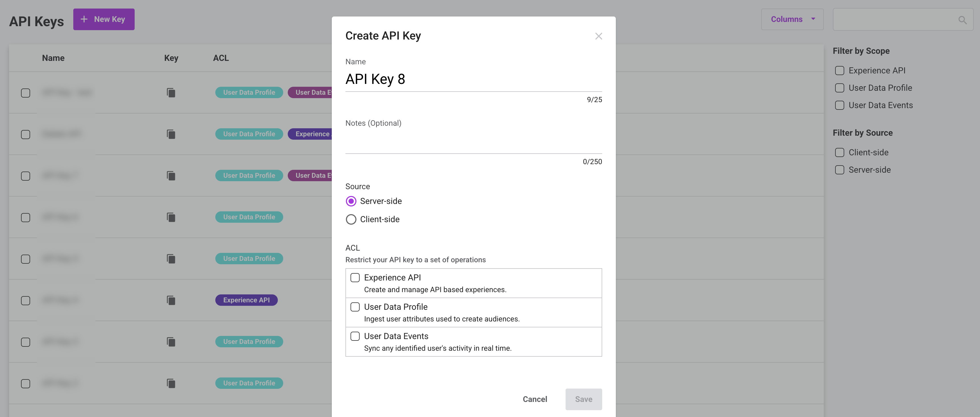Click the plus icon on New Key
The image size is (980, 417).
pos(84,19)
